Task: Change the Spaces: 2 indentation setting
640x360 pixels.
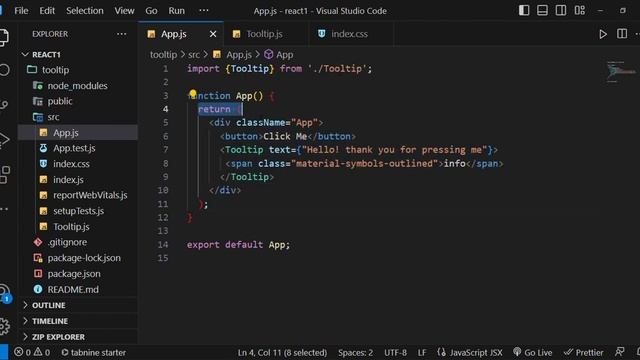Action: (x=356, y=353)
